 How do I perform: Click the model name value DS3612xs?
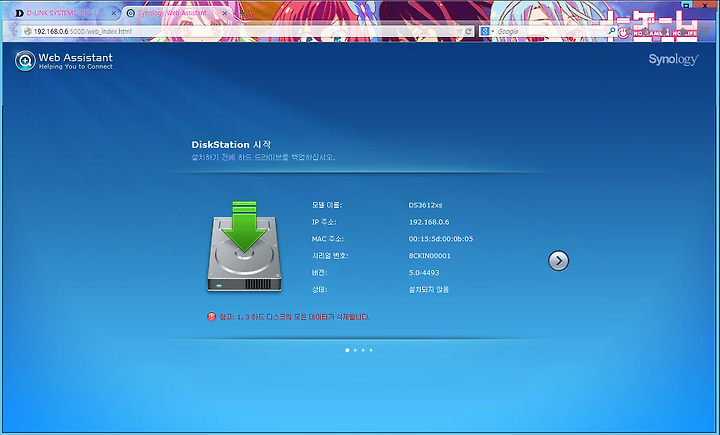[425, 205]
